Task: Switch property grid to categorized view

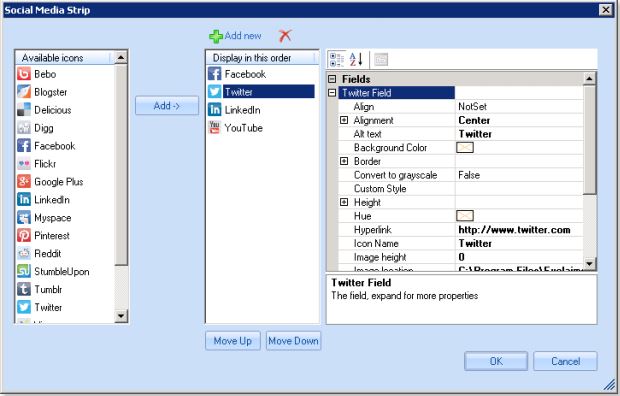Action: click(336, 59)
